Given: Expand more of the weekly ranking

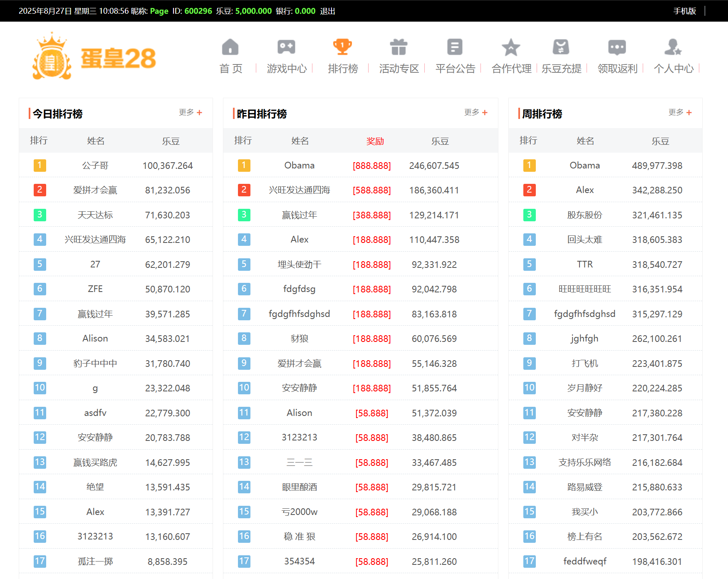Looking at the screenshot, I should 680,112.
